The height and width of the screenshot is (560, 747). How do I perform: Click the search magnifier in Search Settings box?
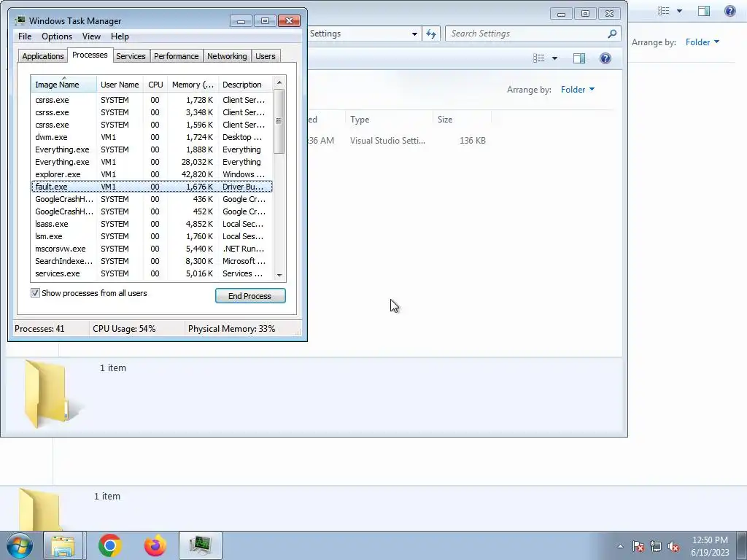(x=612, y=34)
